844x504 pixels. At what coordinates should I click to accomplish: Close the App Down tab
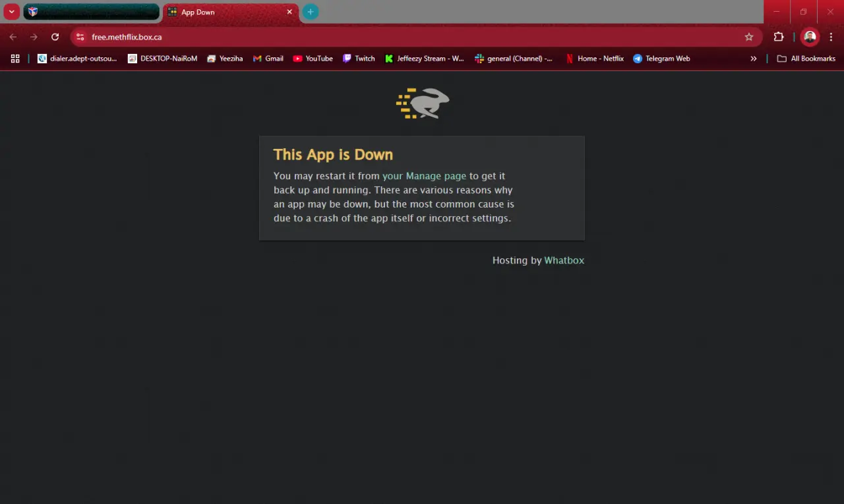[289, 12]
